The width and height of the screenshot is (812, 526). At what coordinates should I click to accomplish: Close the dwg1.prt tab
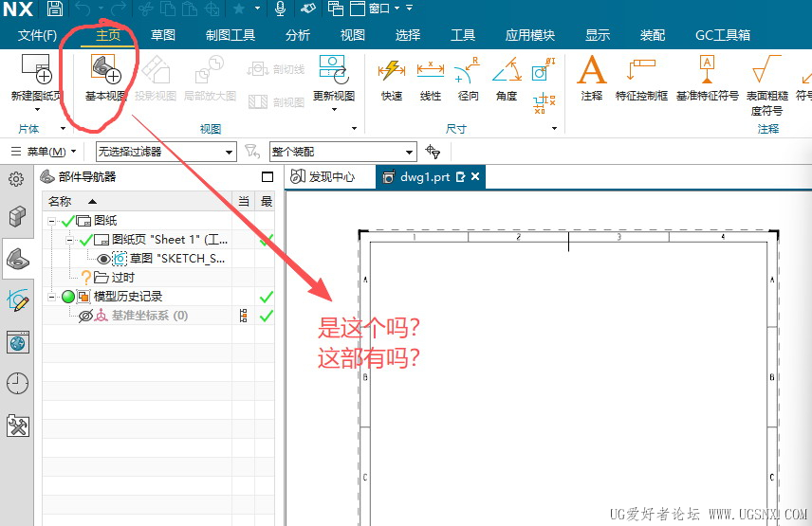[x=475, y=176]
